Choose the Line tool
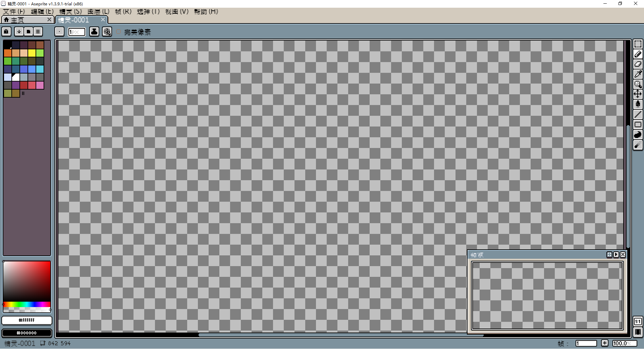The width and height of the screenshot is (644, 349). click(x=638, y=114)
